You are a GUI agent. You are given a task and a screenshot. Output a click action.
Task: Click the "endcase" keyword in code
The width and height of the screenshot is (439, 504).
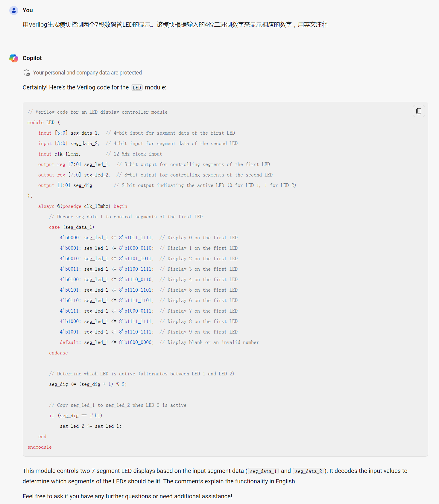[x=58, y=353]
